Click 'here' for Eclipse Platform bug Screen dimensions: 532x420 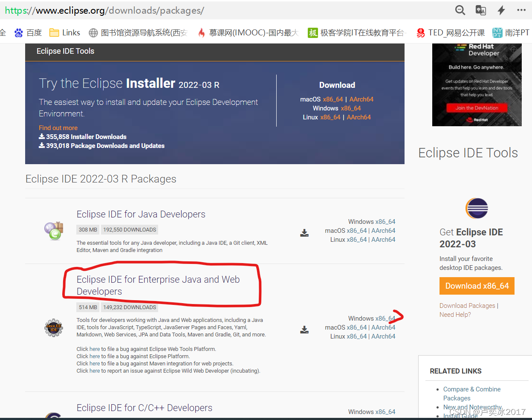[95, 356]
